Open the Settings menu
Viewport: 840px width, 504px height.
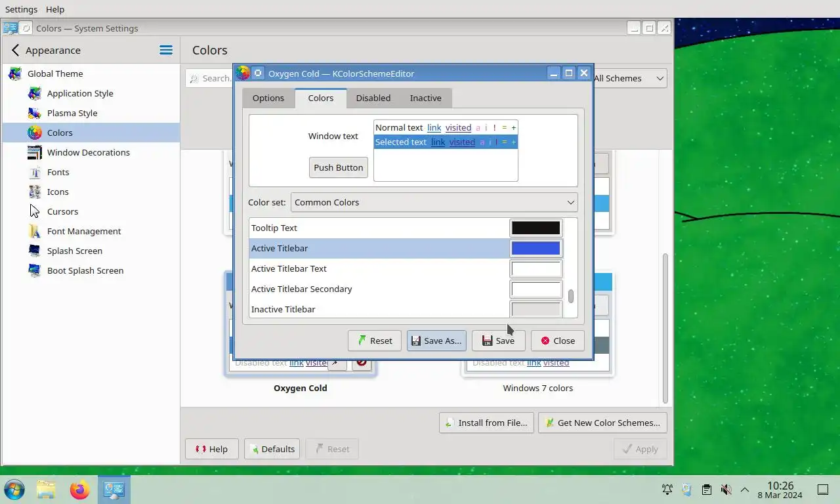(x=21, y=9)
